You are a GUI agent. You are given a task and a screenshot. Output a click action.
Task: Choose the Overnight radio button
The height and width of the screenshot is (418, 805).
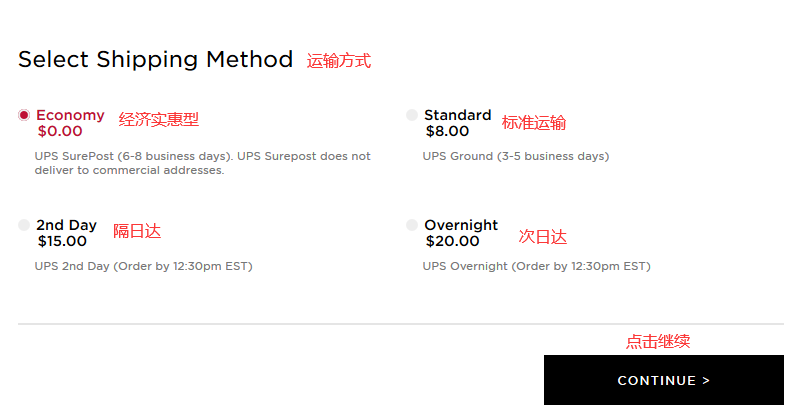[412, 225]
